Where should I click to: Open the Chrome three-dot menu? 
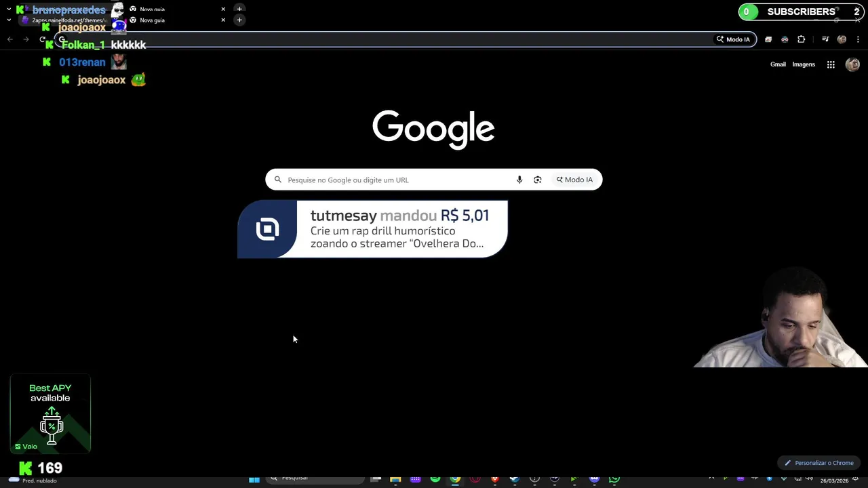(858, 39)
